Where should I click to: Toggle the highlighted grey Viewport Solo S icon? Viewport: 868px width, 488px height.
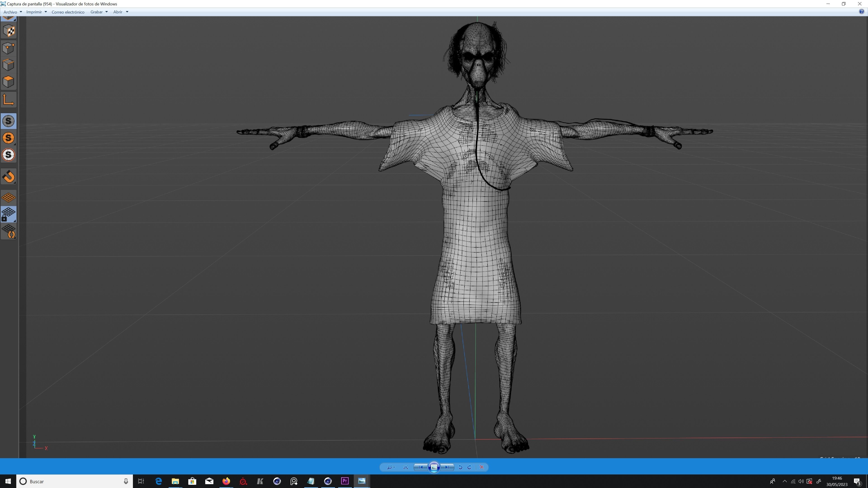click(8, 121)
